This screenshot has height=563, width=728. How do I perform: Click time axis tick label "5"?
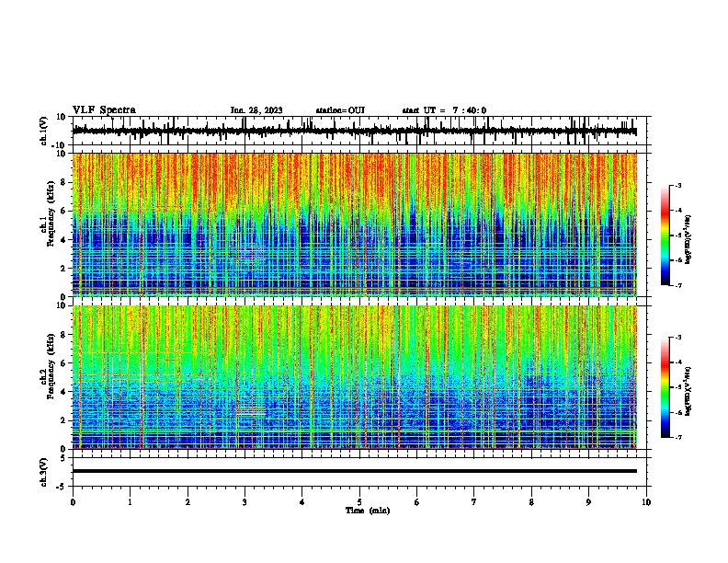point(359,502)
